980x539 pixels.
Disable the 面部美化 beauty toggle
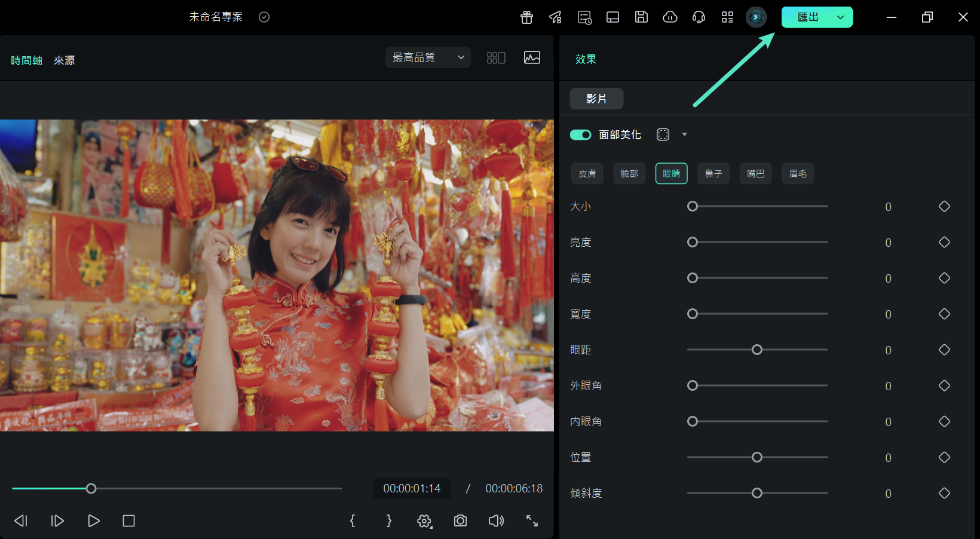(580, 134)
